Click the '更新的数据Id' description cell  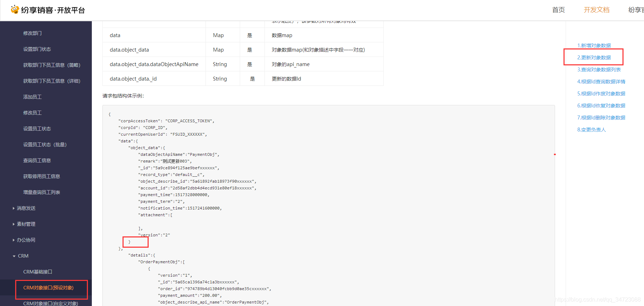[x=324, y=79]
